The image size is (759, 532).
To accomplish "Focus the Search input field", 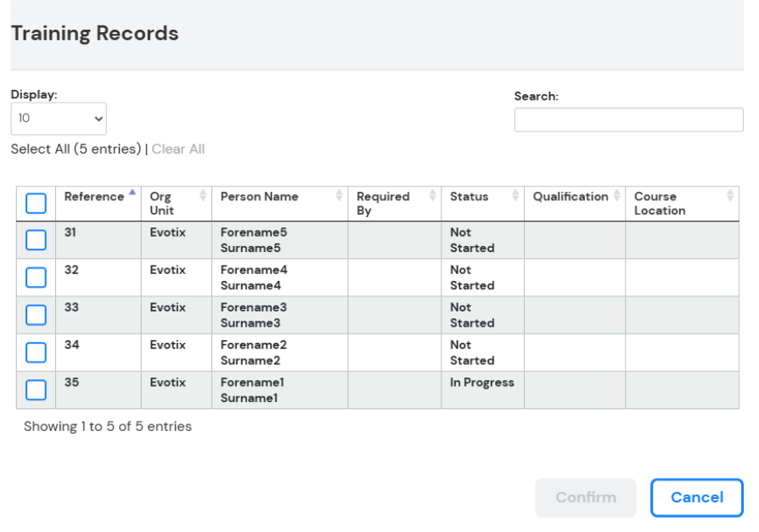I will [x=628, y=120].
